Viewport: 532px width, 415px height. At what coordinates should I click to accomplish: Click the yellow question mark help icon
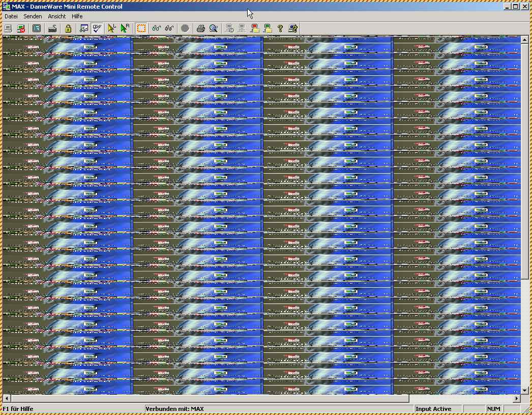click(280, 29)
